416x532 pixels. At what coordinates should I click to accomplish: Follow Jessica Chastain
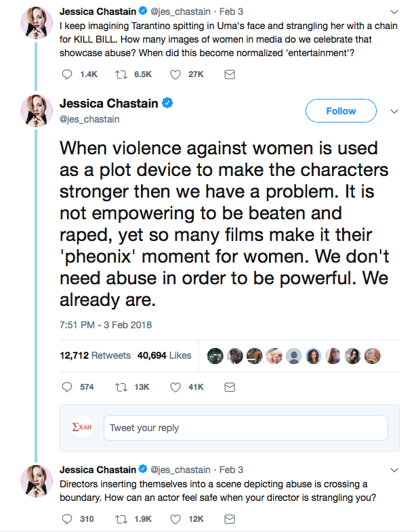(341, 111)
